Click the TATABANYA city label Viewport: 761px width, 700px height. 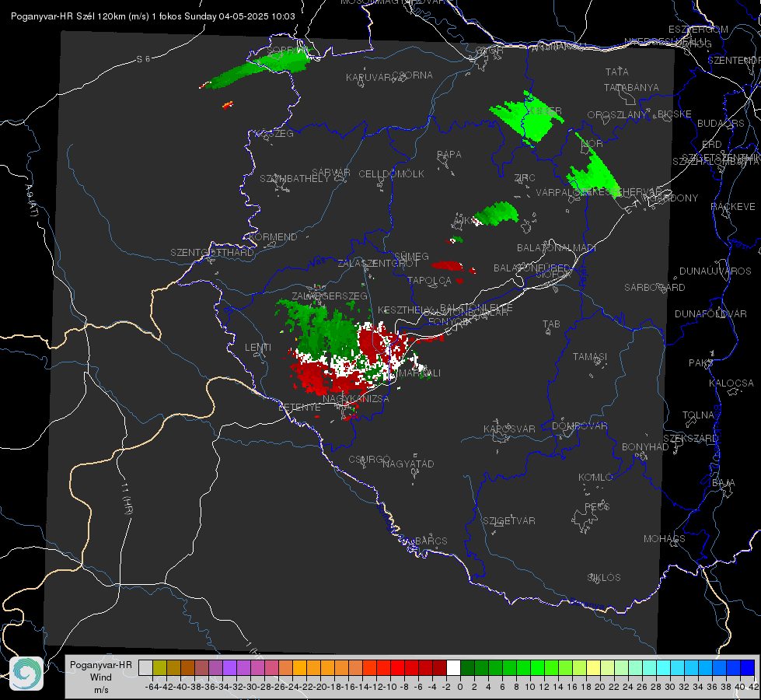[631, 87]
